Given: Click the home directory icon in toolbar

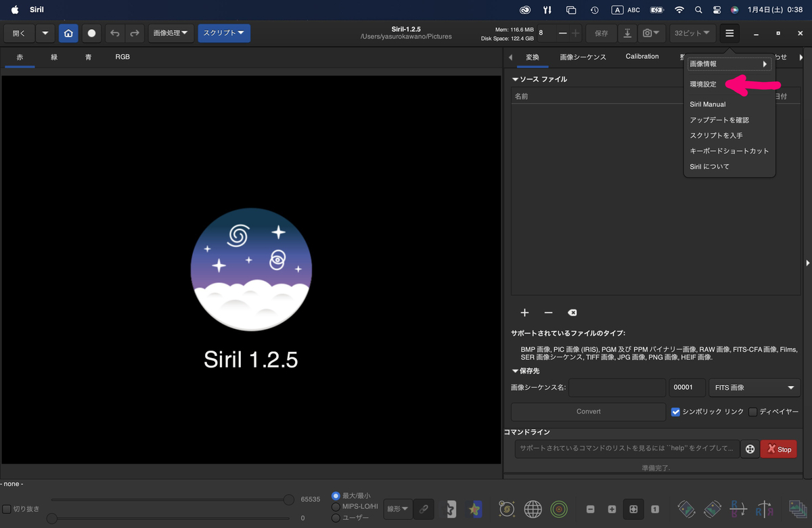Looking at the screenshot, I should pos(68,33).
